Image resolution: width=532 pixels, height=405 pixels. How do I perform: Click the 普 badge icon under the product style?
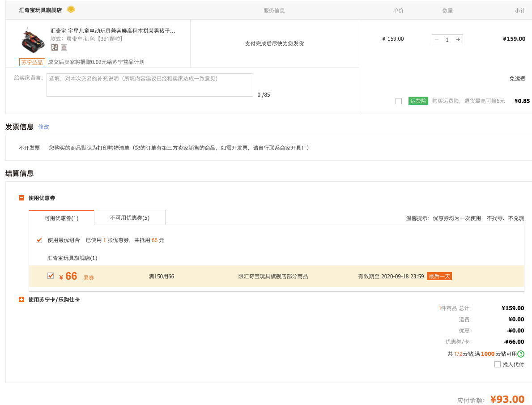tap(64, 47)
